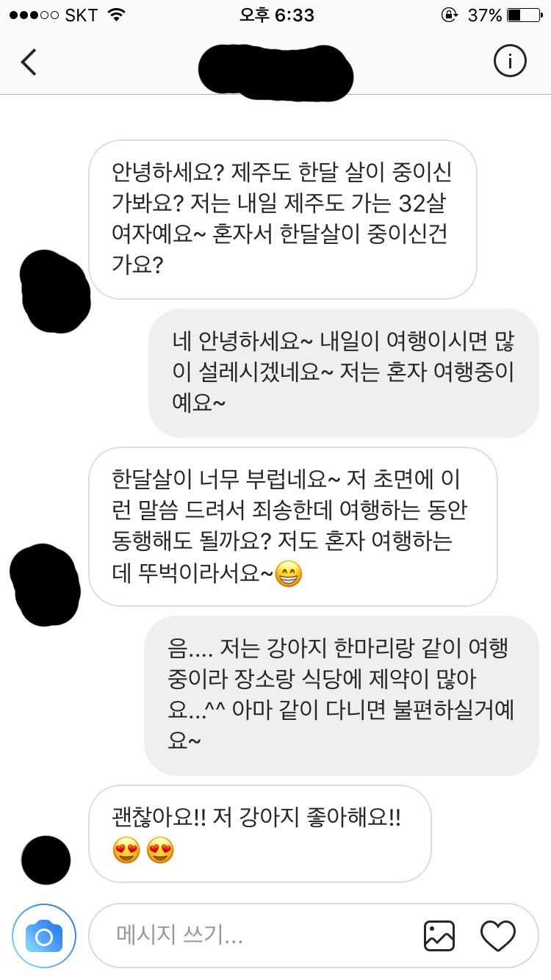Viewport: 551px width, 980px height.
Task: Select the 네 안녕하세요~ reply bubble
Action: click(x=344, y=373)
